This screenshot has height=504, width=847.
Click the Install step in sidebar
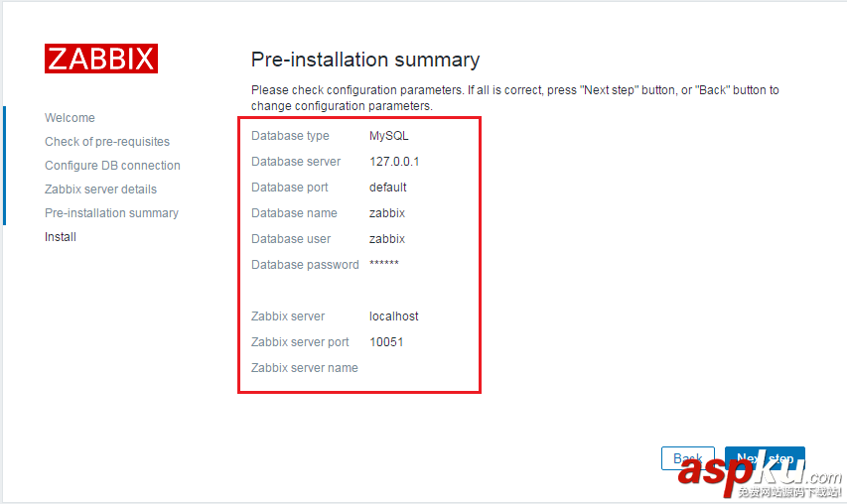[61, 237]
